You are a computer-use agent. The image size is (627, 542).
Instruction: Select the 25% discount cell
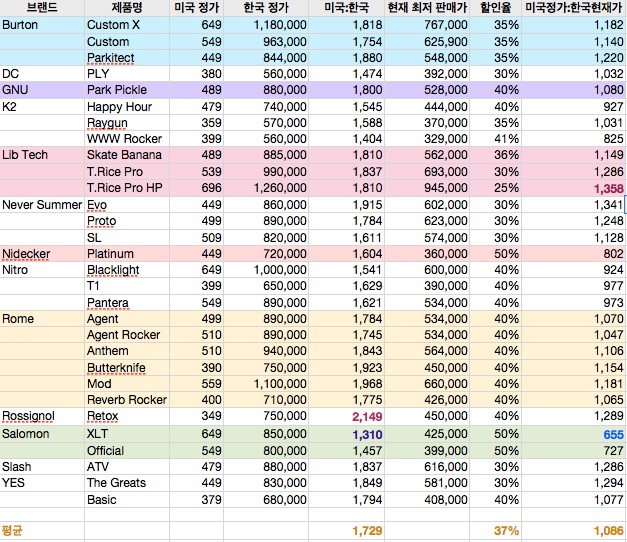pyautogui.click(x=495, y=188)
